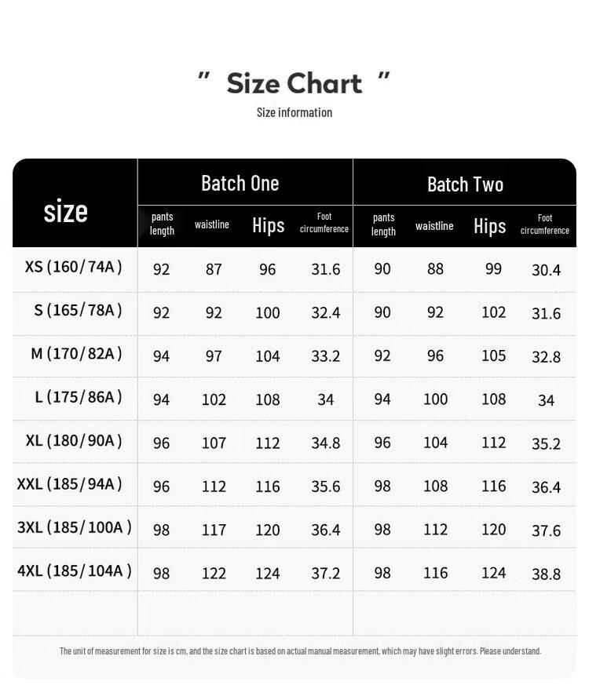Select the XXL (185/94A) row label
The width and height of the screenshot is (589, 700).
pyautogui.click(x=70, y=483)
